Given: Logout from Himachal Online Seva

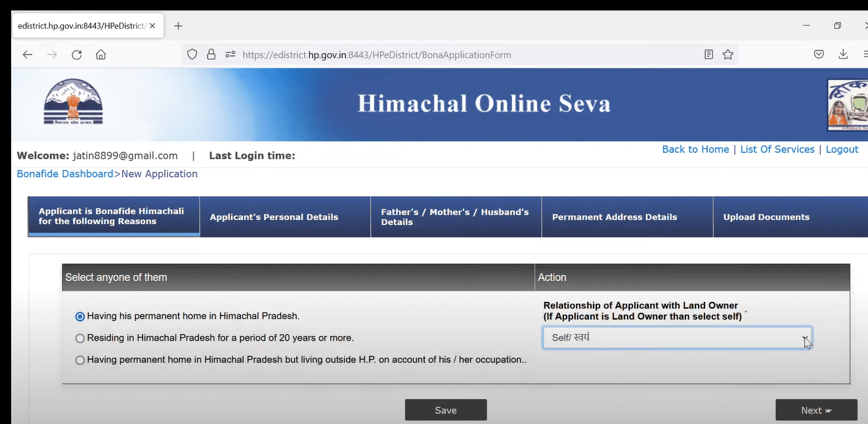Looking at the screenshot, I should [x=842, y=149].
